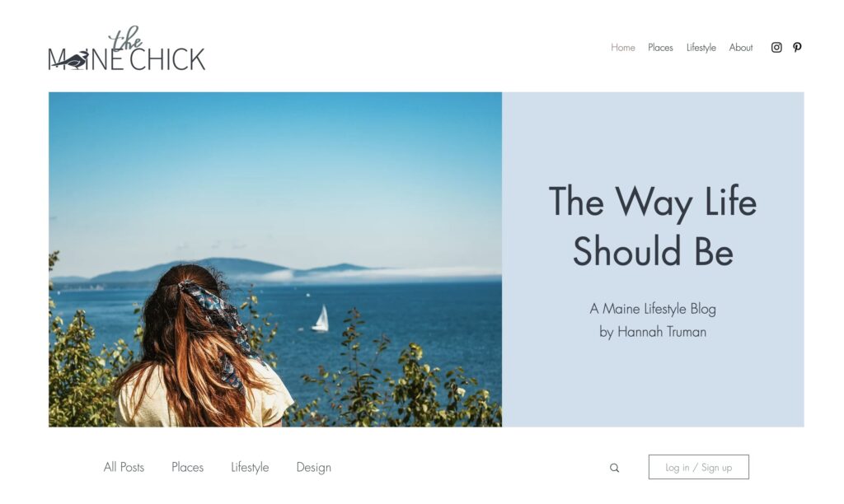Click the sailboat in the hero photo
The width and height of the screenshot is (844, 504).
(x=321, y=318)
